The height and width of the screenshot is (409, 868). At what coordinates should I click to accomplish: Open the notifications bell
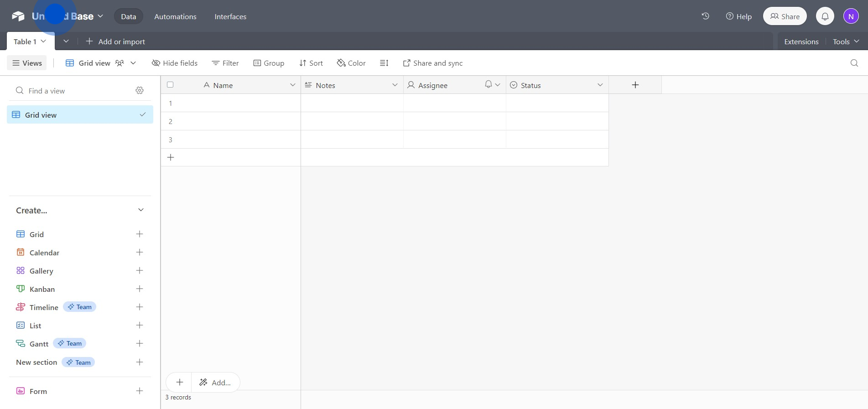click(x=825, y=16)
